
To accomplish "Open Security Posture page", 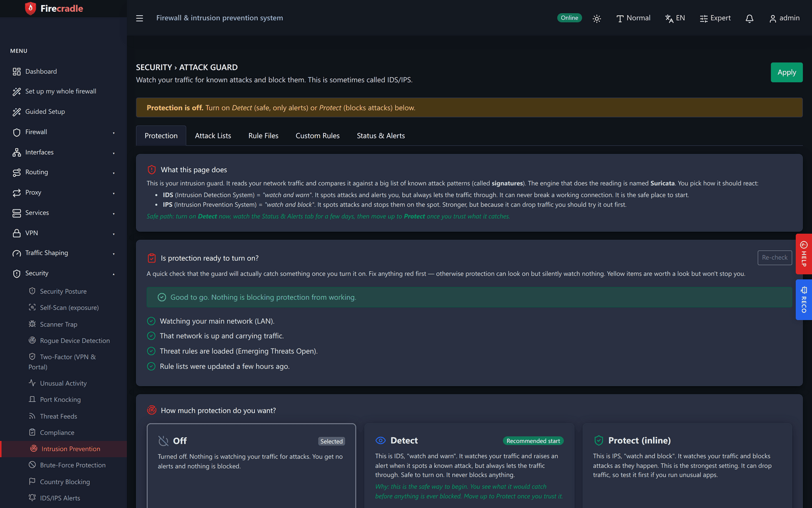I will tap(63, 292).
